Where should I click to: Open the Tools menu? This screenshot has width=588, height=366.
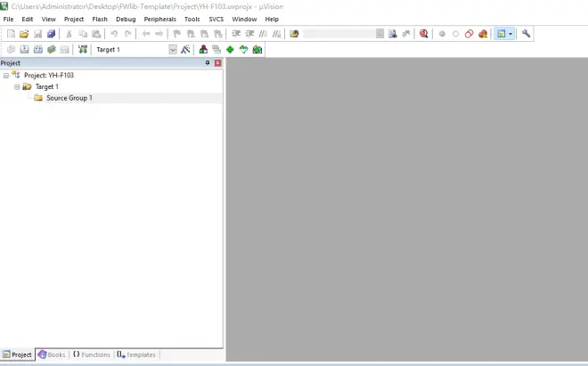(x=192, y=19)
